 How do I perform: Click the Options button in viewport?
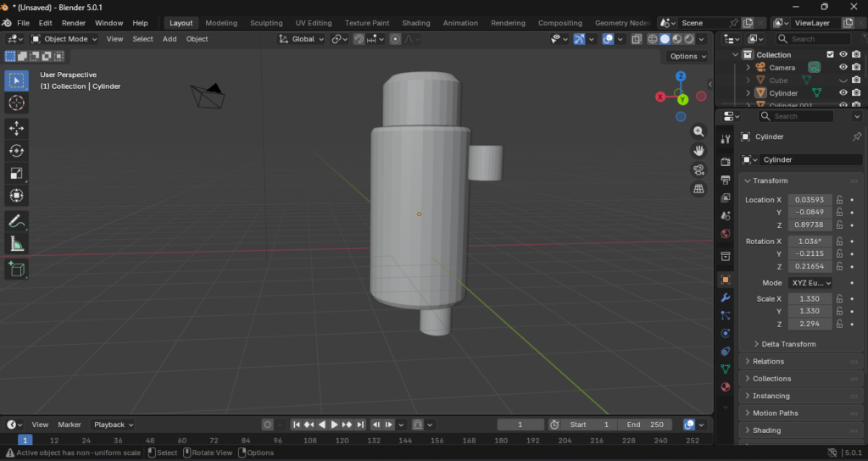point(687,56)
